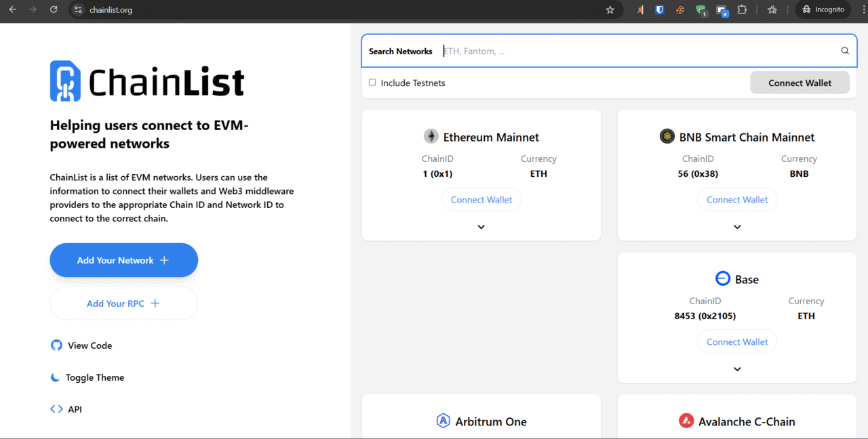Click the BNB currency value
Screen dimensions: 868x439
pos(799,173)
